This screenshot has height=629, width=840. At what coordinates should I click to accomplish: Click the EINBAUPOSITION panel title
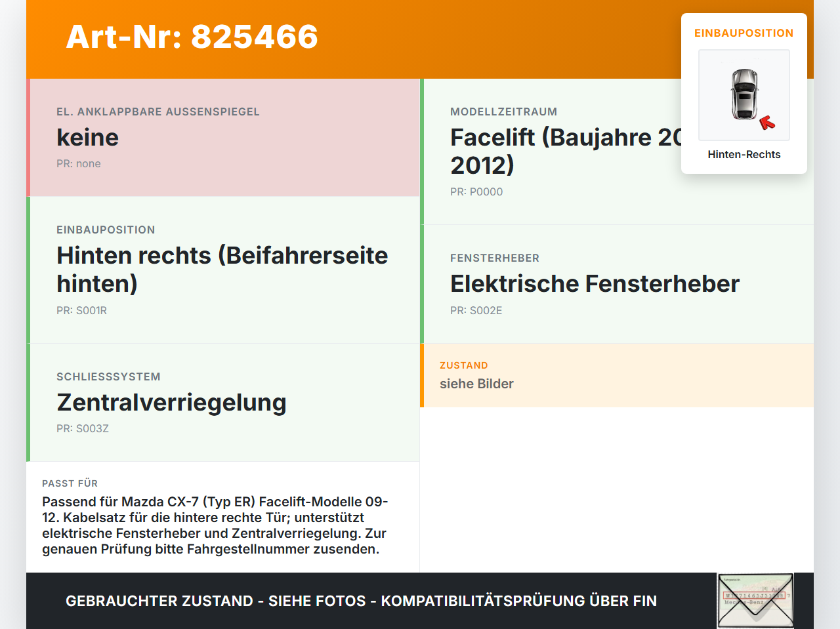[744, 33]
